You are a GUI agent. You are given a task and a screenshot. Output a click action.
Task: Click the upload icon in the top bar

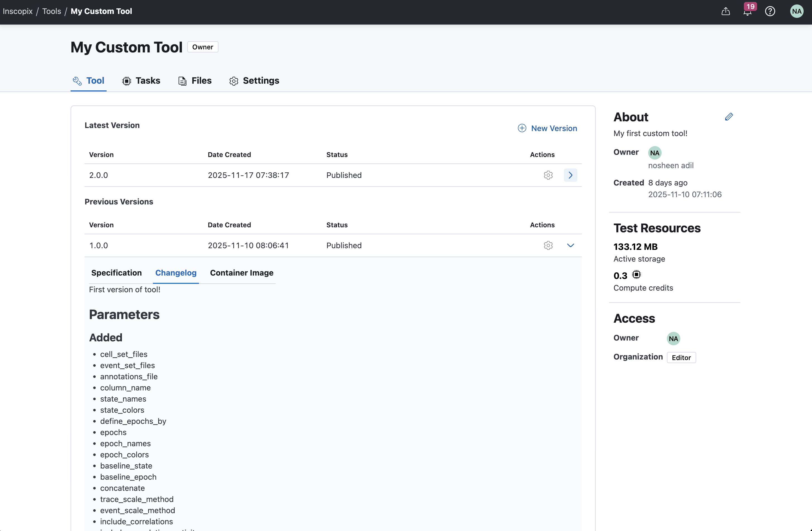click(x=726, y=11)
